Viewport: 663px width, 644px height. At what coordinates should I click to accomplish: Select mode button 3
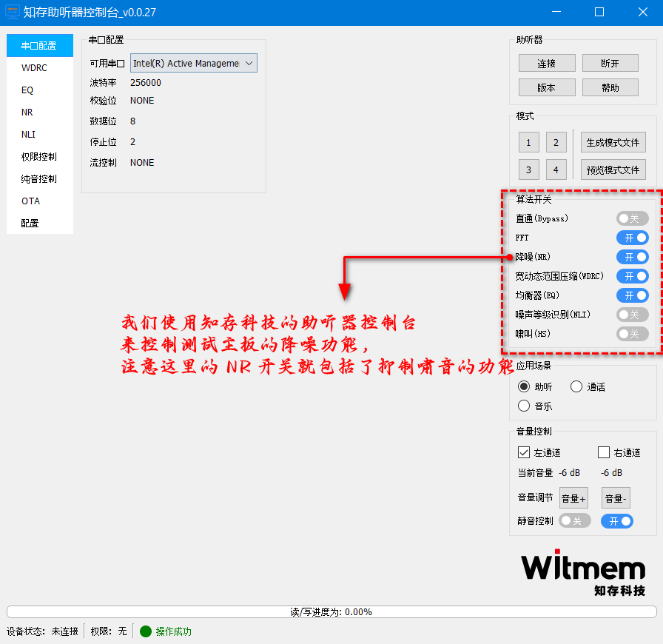pyautogui.click(x=529, y=169)
